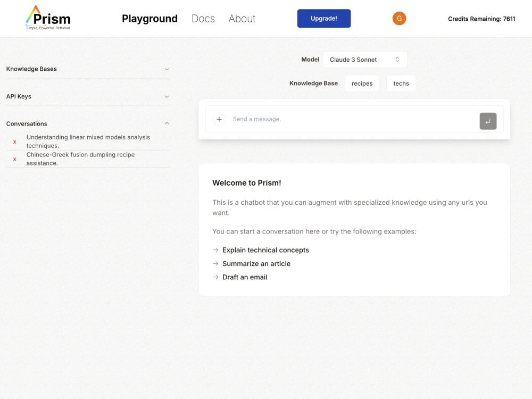This screenshot has height=399, width=532.
Task: Click the Prism logo
Action: click(x=48, y=18)
